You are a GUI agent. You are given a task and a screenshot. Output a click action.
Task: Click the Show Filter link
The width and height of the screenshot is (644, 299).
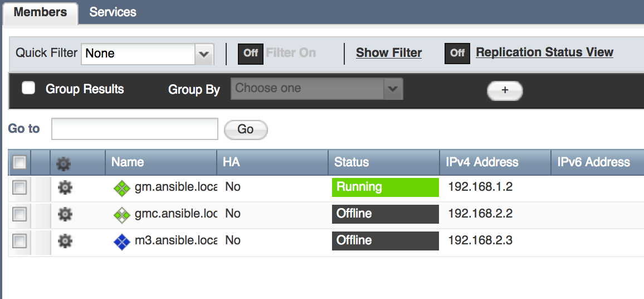click(389, 53)
